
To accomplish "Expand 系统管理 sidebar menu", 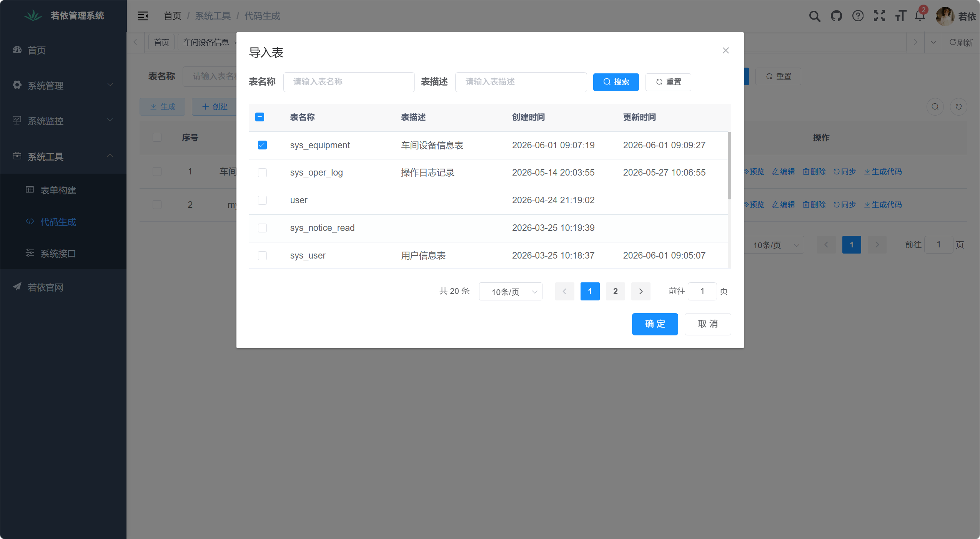I will point(63,85).
